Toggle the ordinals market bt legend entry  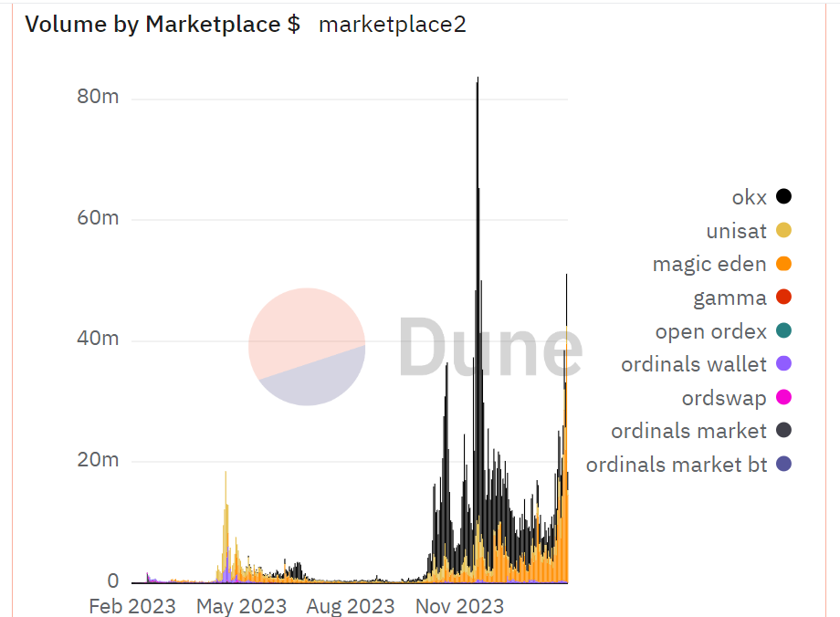tap(688, 465)
